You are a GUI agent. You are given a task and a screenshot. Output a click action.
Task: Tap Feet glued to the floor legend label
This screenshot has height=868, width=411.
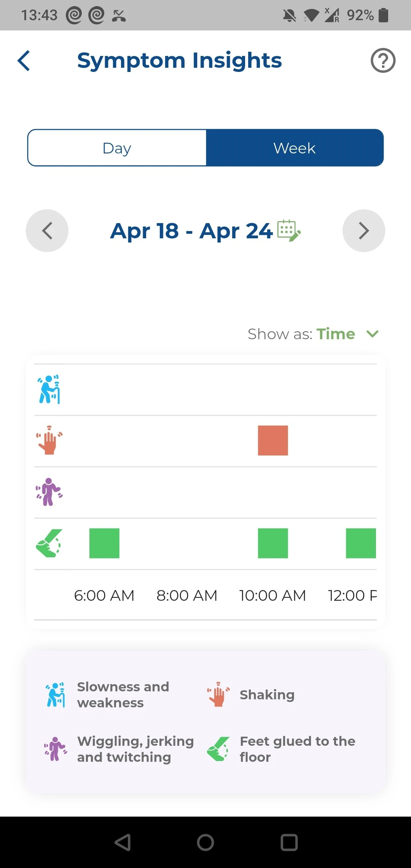[298, 749]
